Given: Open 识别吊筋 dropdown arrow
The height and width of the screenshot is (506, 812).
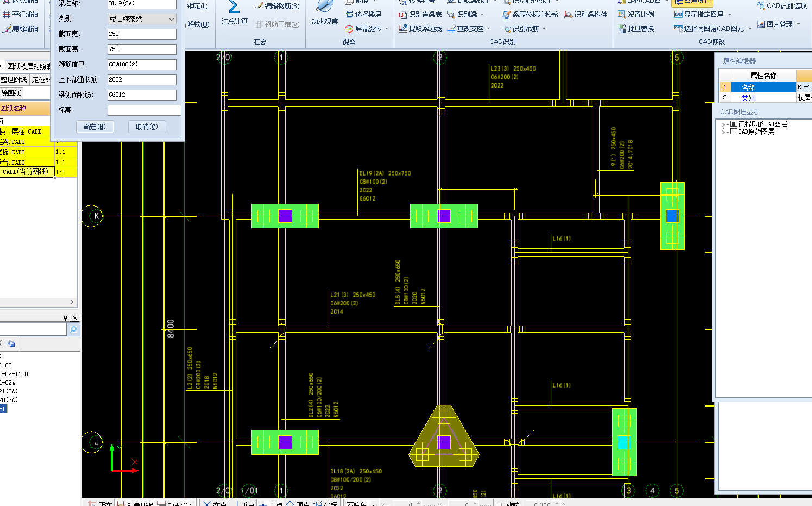Looking at the screenshot, I should [544, 29].
